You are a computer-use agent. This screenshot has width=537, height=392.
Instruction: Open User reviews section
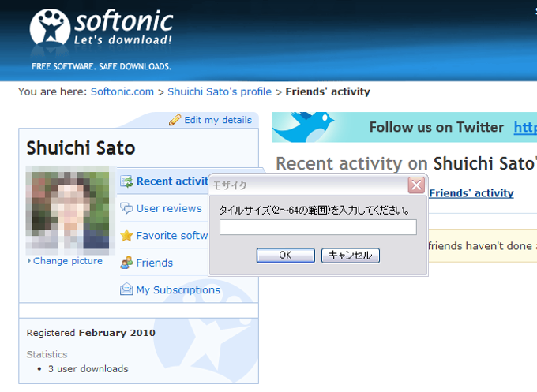(169, 208)
